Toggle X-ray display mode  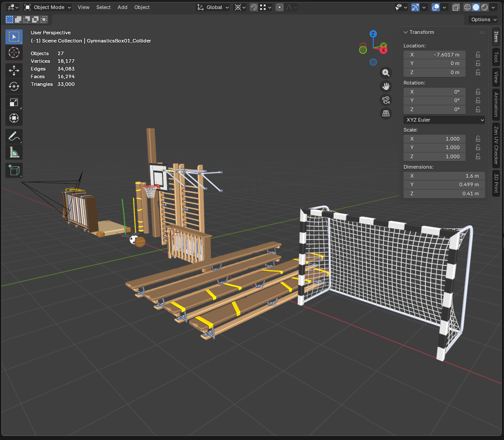[x=456, y=7]
